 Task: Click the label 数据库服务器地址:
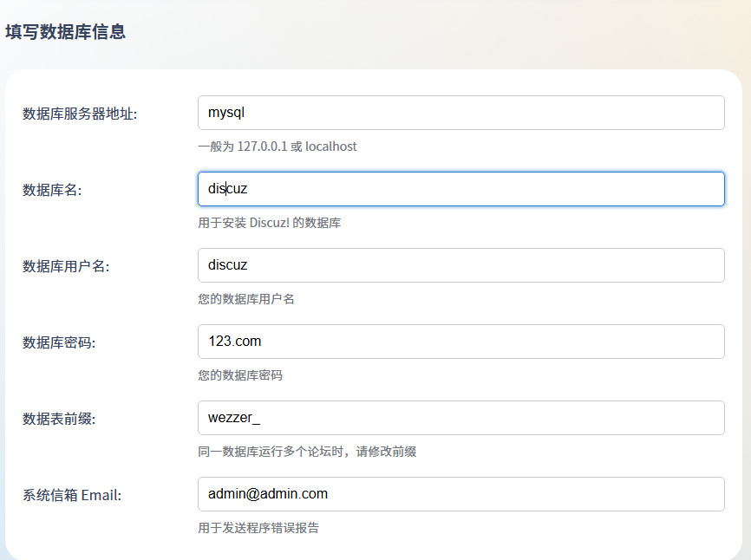pos(80,114)
